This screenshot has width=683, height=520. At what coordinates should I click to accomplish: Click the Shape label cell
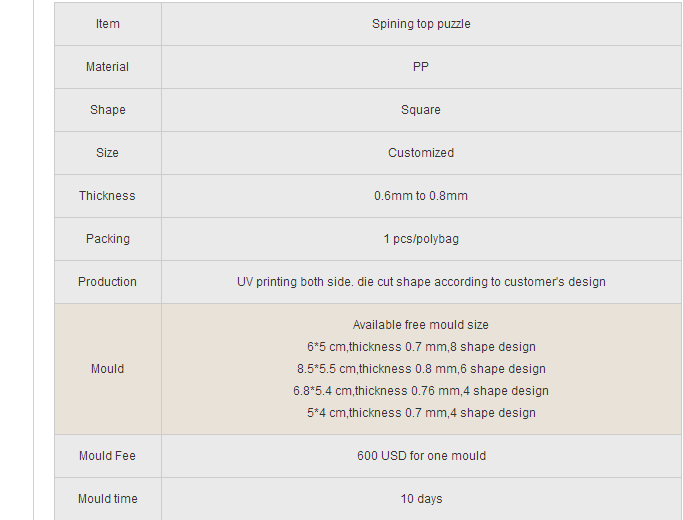coord(108,110)
